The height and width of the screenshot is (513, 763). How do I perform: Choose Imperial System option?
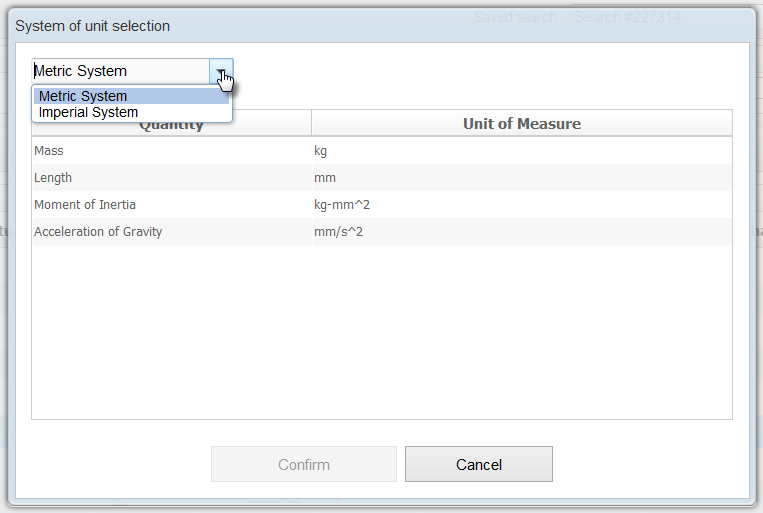coord(88,112)
